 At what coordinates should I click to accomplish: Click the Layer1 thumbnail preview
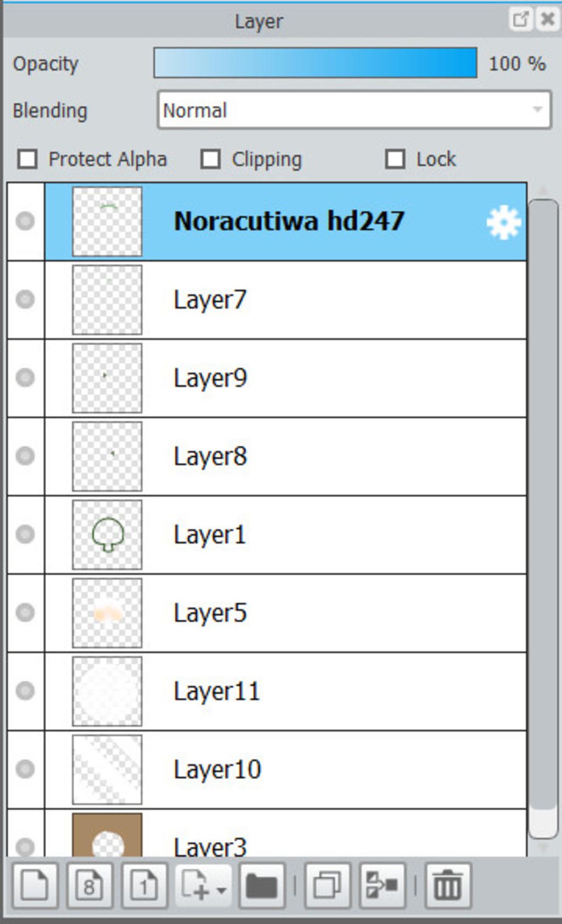[x=107, y=534]
